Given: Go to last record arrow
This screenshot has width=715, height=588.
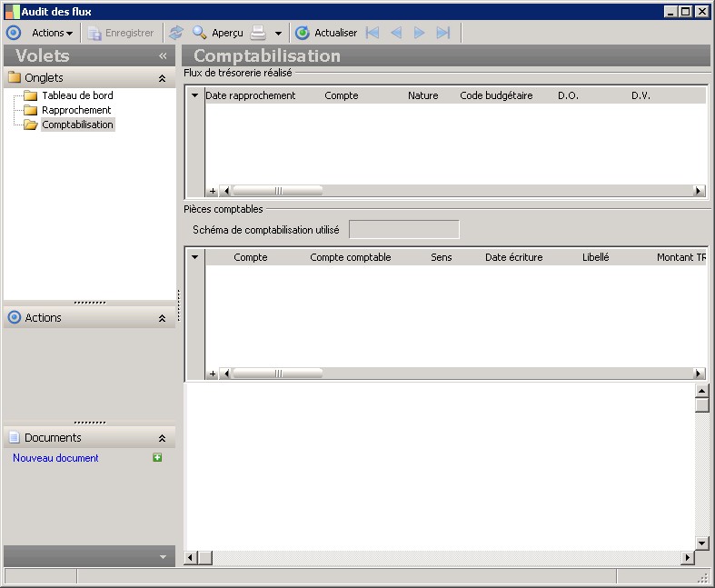Looking at the screenshot, I should point(443,33).
